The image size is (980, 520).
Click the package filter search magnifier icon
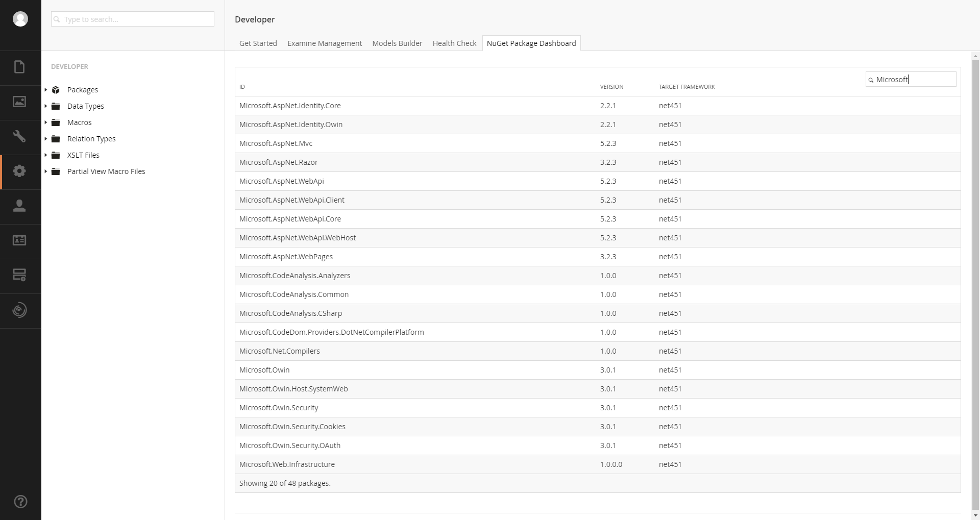871,80
